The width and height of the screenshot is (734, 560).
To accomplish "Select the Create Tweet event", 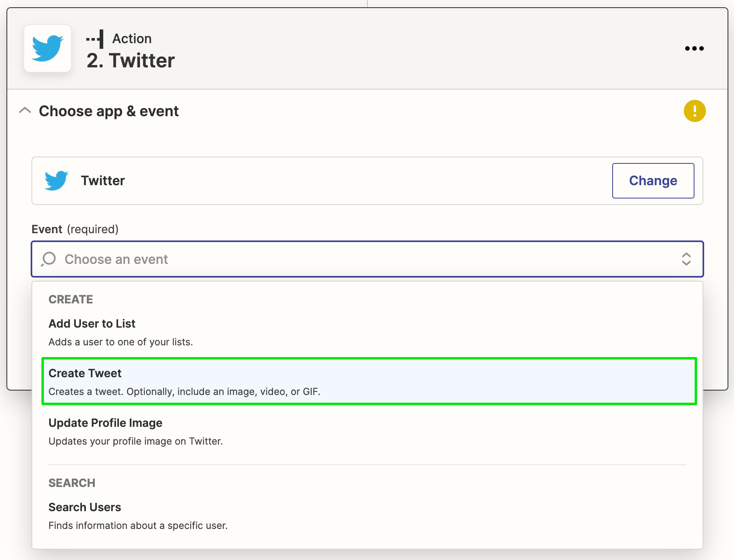I will pyautogui.click(x=369, y=381).
